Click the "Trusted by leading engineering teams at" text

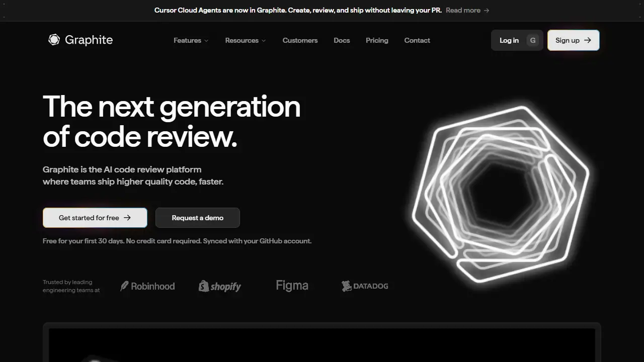tap(71, 286)
